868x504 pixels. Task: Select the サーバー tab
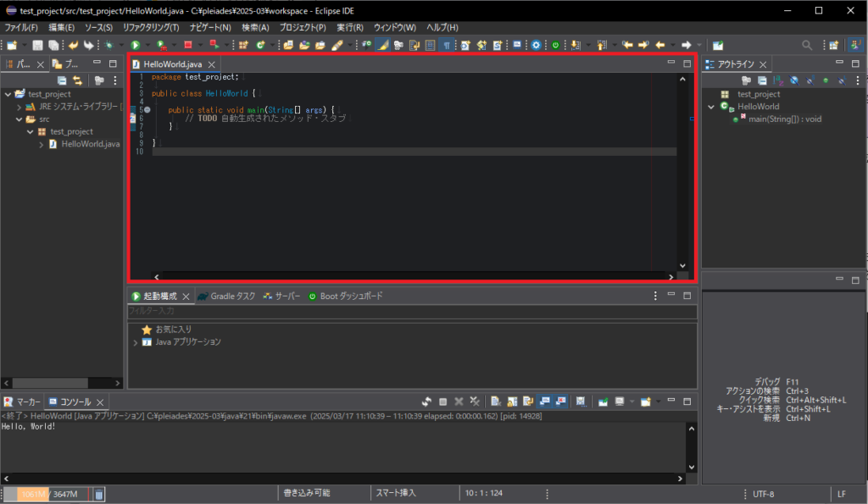[x=281, y=296]
